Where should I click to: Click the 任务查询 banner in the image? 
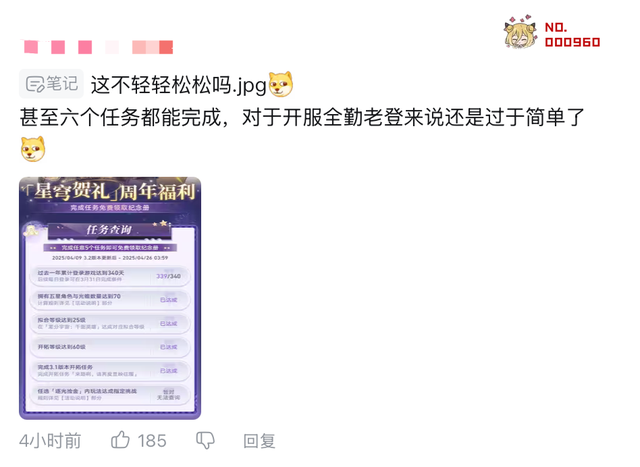109,230
